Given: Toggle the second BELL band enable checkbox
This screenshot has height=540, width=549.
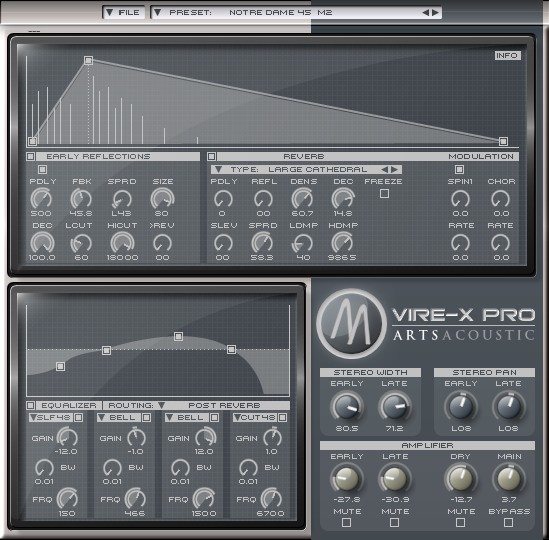Looking at the screenshot, I should (x=214, y=417).
